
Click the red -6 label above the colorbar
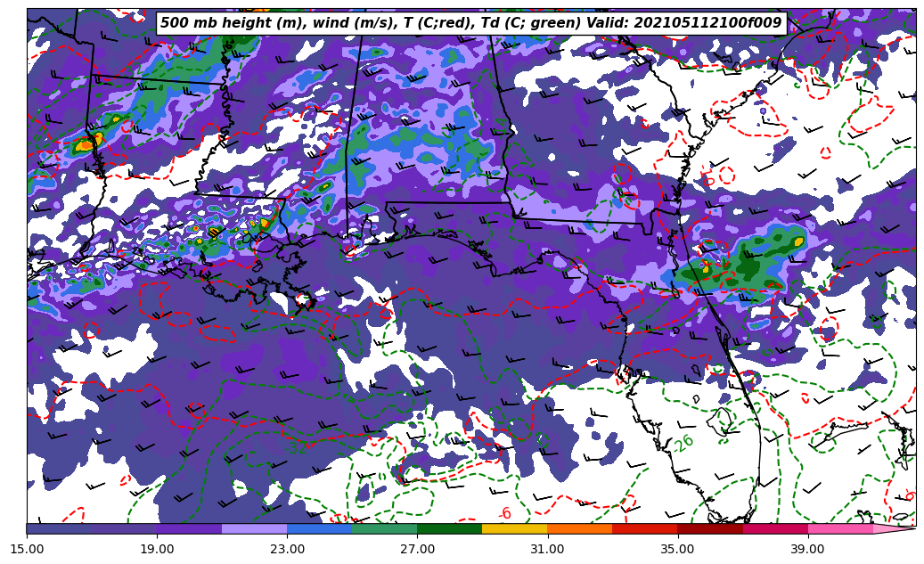(505, 513)
